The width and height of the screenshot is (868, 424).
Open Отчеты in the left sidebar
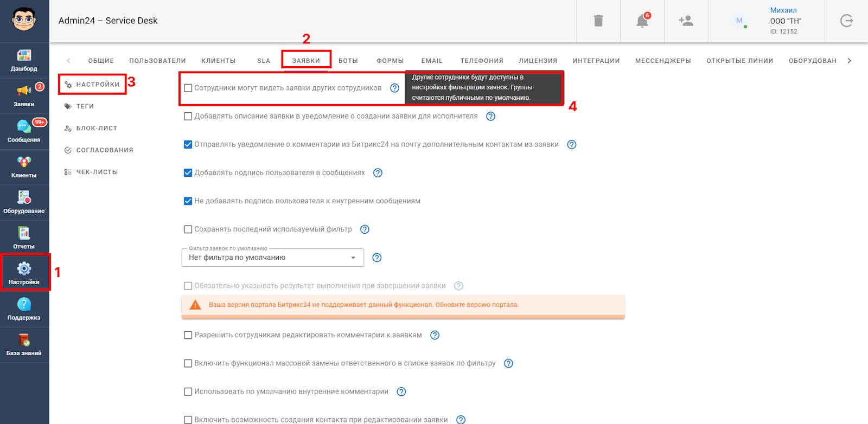click(x=24, y=238)
